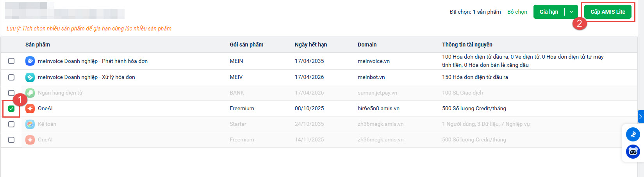Select the Kế toán row checkbox

11,124
